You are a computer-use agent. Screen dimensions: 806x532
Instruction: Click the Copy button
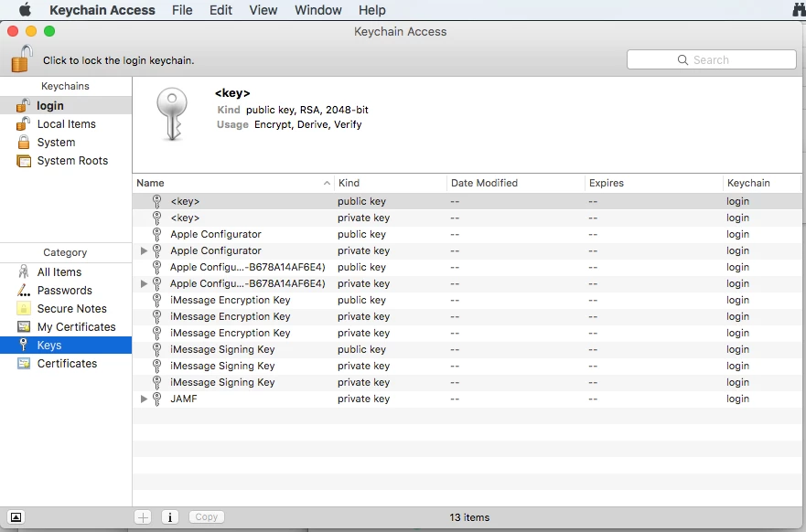tap(207, 517)
